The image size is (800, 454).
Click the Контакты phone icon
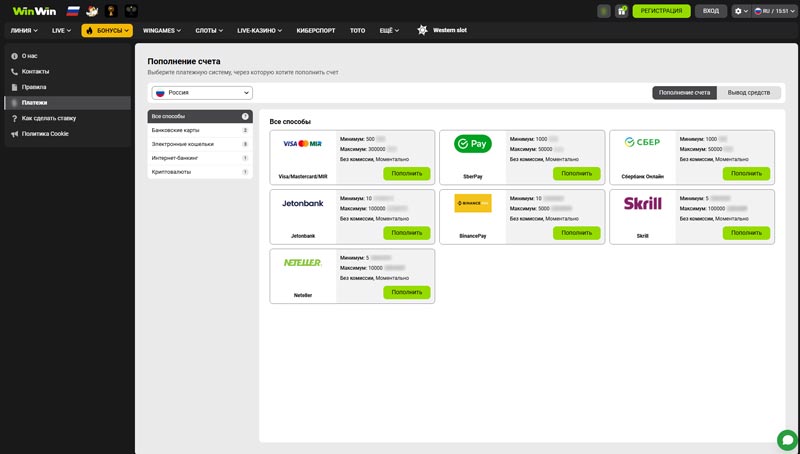pyautogui.click(x=14, y=72)
